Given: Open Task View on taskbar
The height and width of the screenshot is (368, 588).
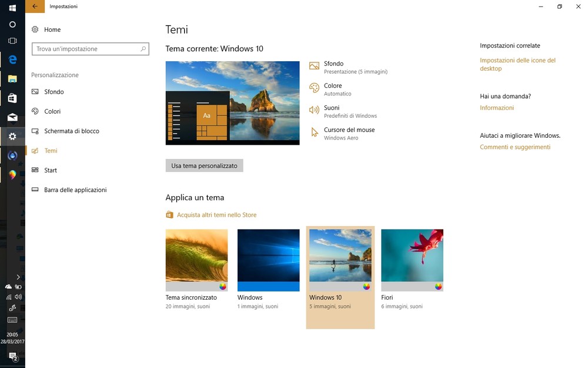Looking at the screenshot, I should pos(12,41).
